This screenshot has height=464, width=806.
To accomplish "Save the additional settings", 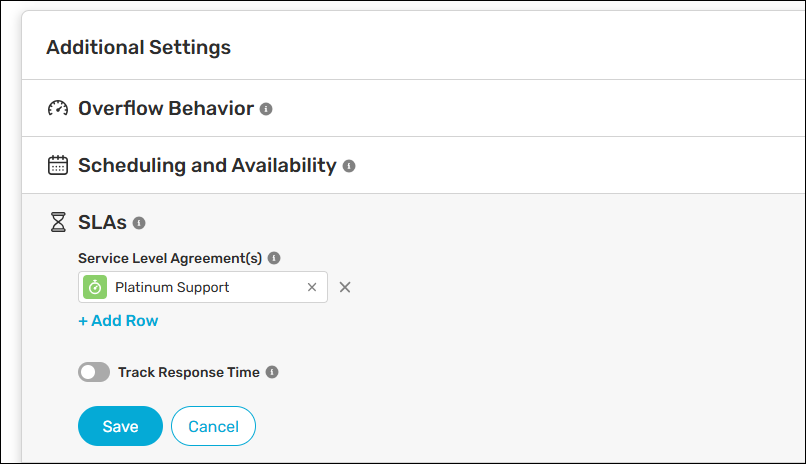I will coord(120,426).
